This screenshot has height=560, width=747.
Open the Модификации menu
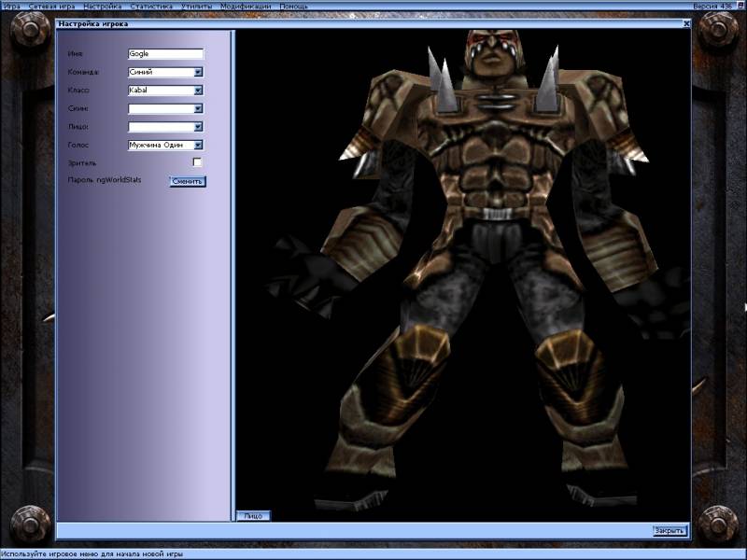pyautogui.click(x=246, y=6)
